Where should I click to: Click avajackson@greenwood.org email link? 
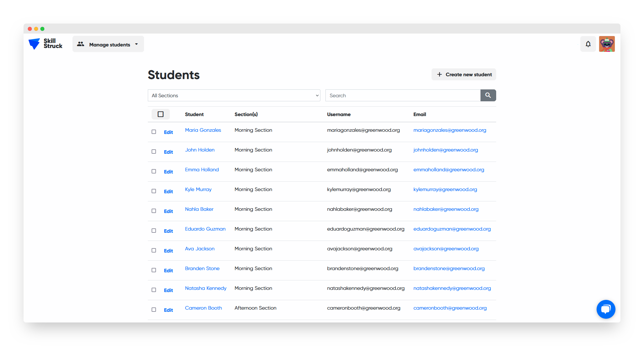(446, 248)
